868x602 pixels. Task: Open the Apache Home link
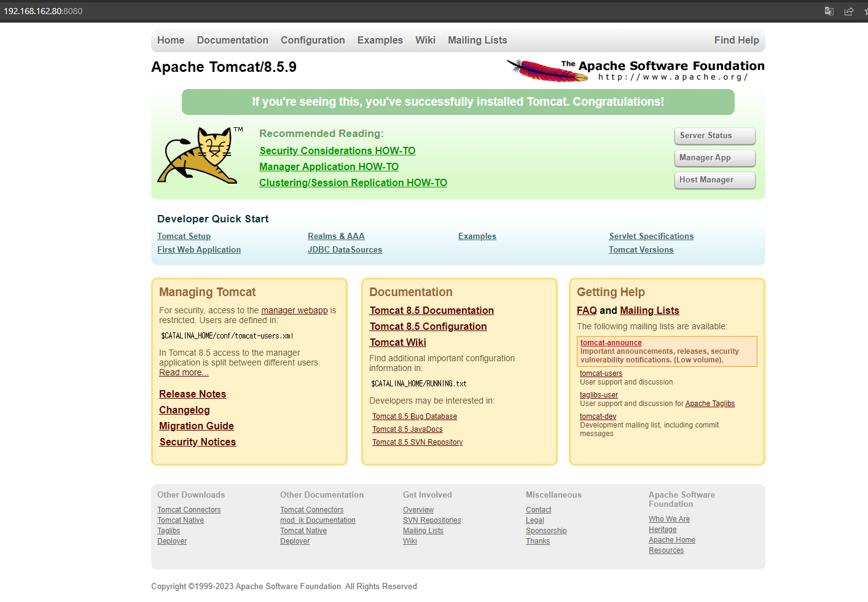click(672, 540)
